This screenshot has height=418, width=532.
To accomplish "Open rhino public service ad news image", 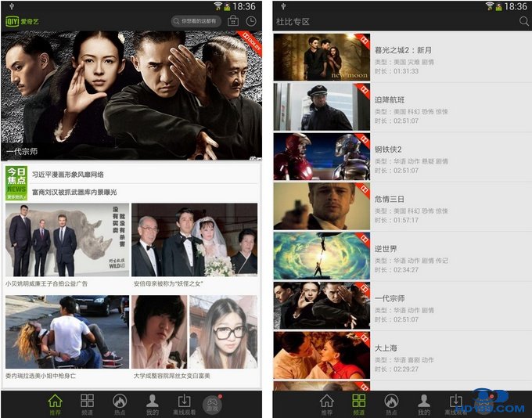I will (x=67, y=240).
